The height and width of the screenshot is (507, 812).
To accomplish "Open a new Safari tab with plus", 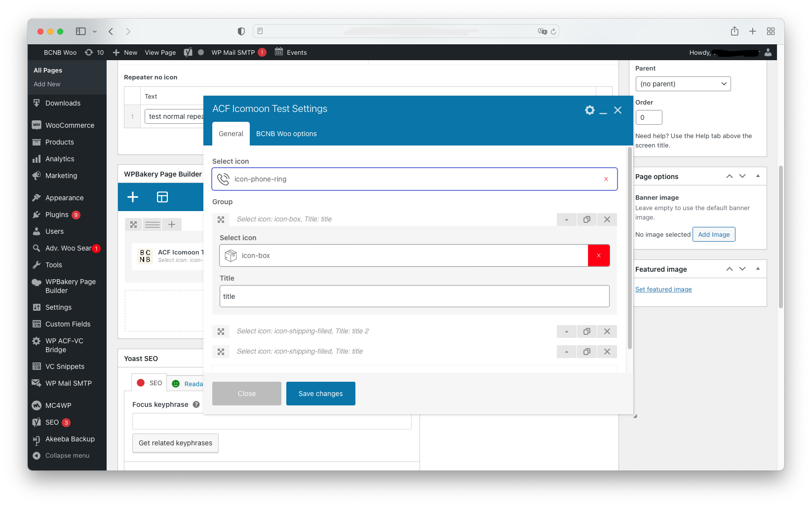I will point(752,31).
